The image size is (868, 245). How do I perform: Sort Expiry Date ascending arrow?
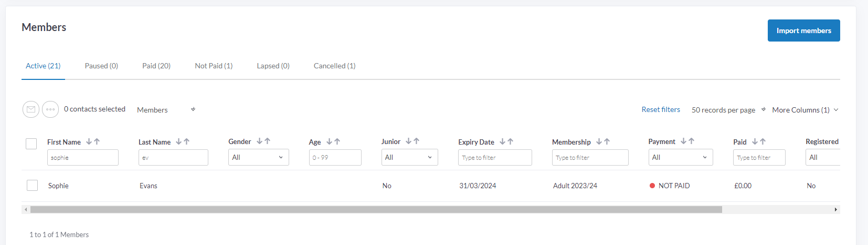tap(511, 141)
